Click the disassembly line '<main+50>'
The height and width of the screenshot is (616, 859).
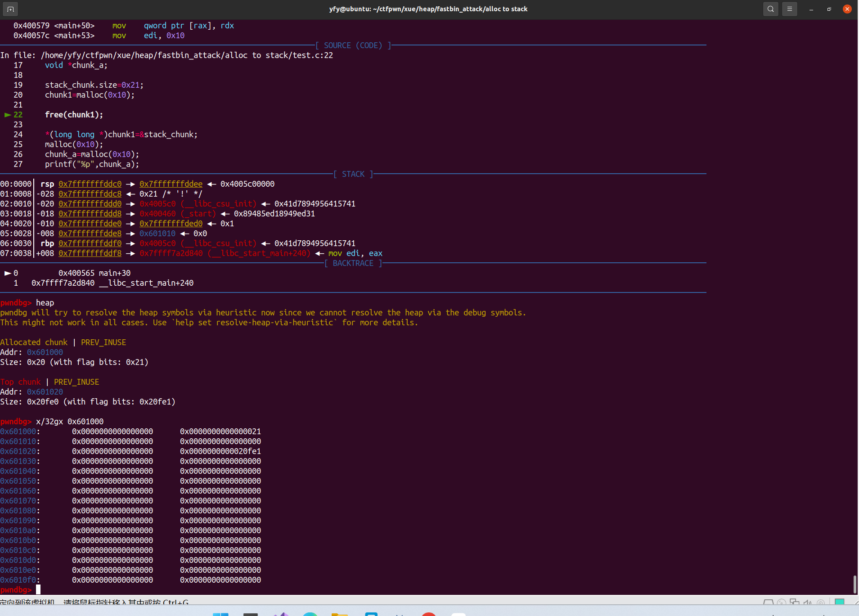point(124,26)
